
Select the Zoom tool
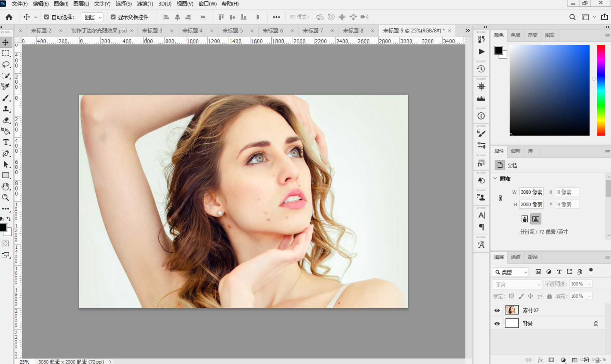6,198
